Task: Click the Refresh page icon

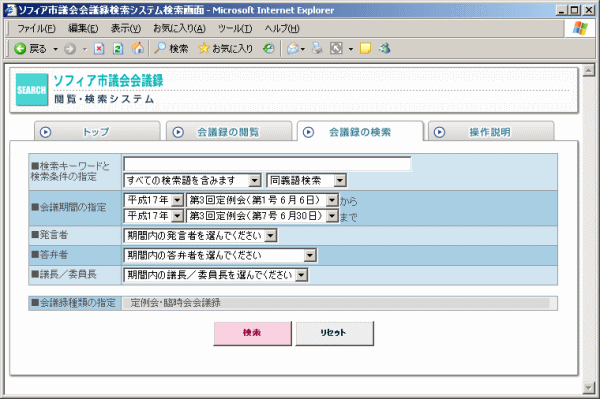Action: pos(118,49)
